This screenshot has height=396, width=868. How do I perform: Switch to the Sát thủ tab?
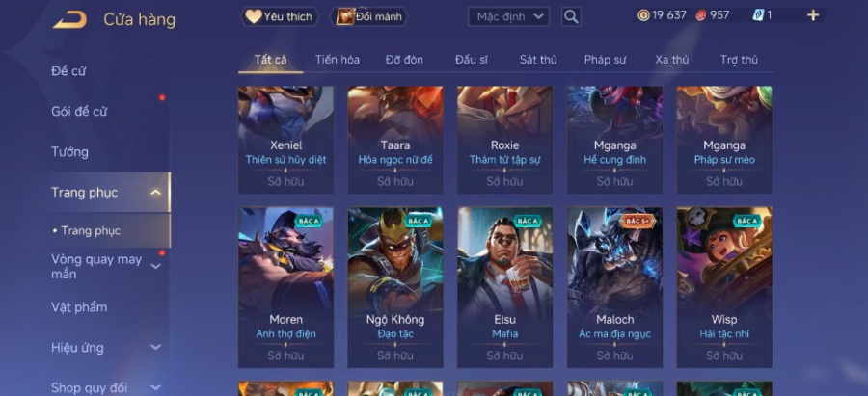pyautogui.click(x=538, y=60)
